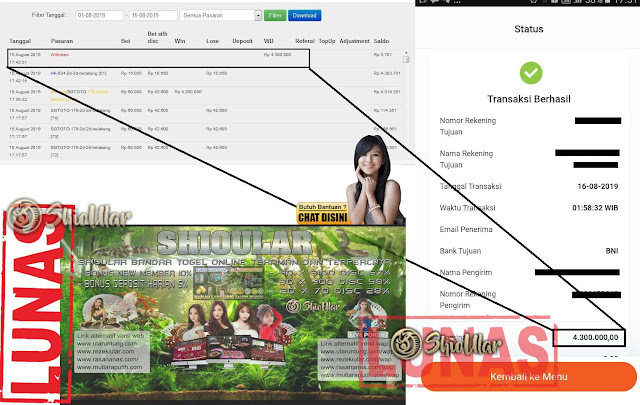This screenshot has width=640, height=405.
Task: Click the WD column header
Action: click(268, 41)
